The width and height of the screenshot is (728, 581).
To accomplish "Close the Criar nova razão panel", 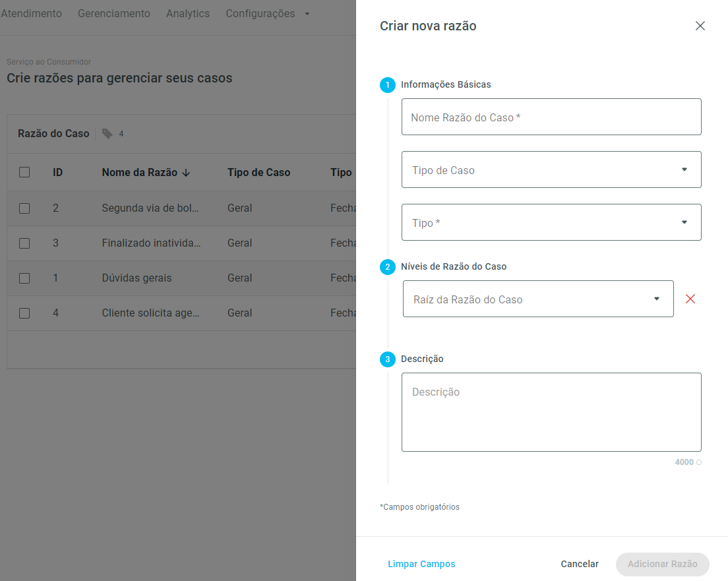I will 700,26.
